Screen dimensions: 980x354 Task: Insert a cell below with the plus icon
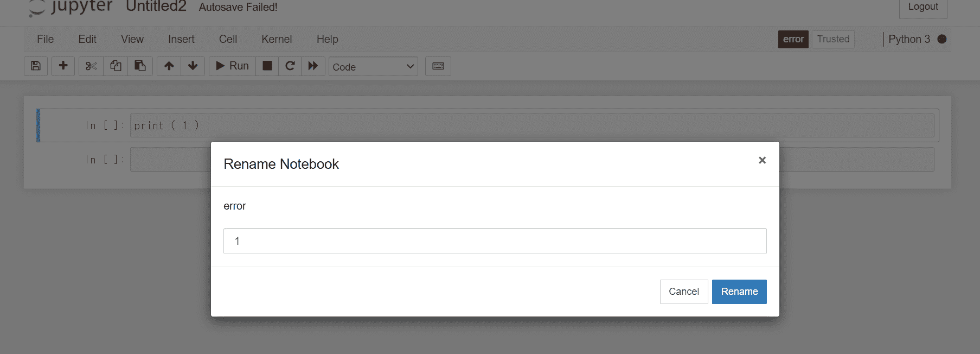pyautogui.click(x=63, y=66)
